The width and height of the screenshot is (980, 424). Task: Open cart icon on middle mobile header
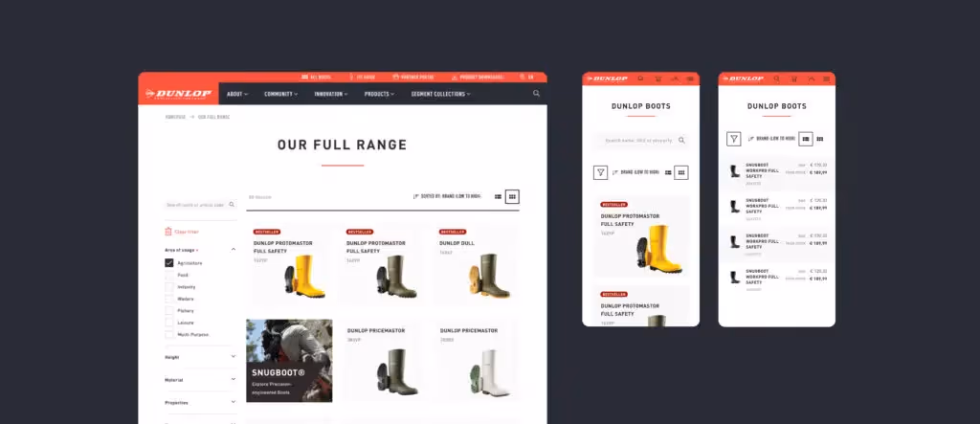click(658, 78)
